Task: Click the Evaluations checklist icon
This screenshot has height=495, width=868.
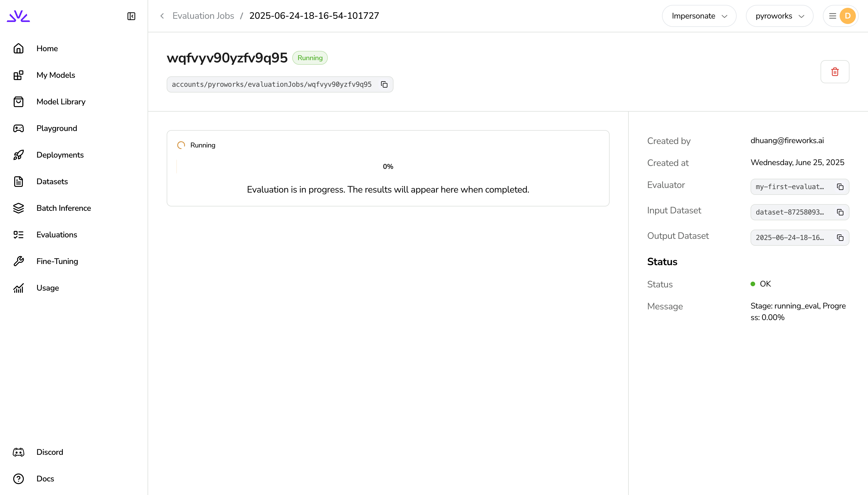Action: click(18, 234)
